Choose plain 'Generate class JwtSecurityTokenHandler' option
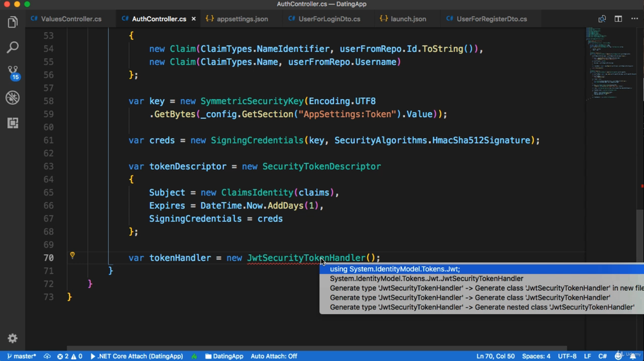The height and width of the screenshot is (361, 644). pyautogui.click(x=482, y=297)
